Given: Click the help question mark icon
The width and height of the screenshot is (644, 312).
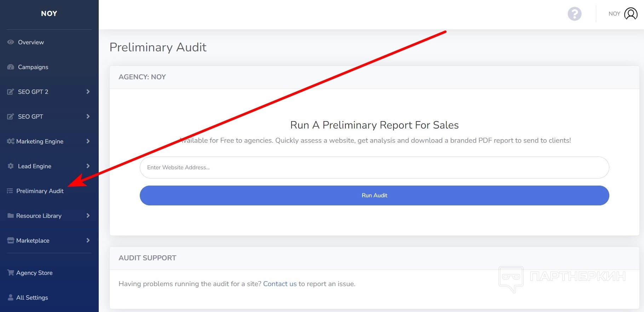Looking at the screenshot, I should 574,14.
